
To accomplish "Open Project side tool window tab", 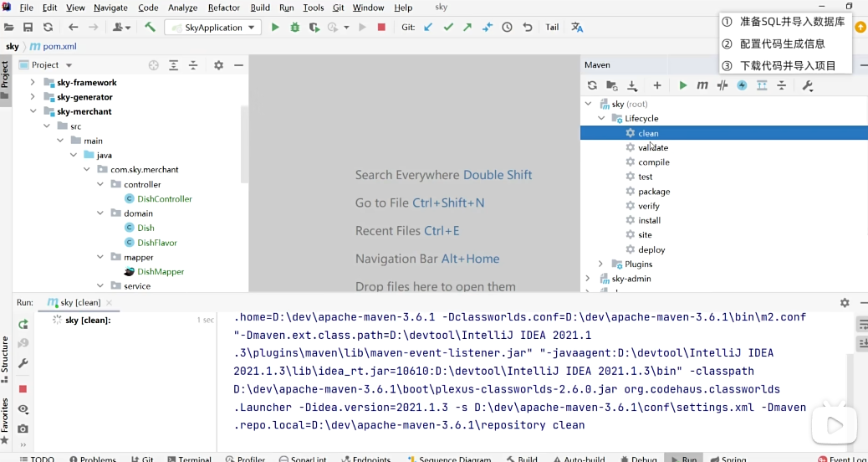I will click(5, 80).
